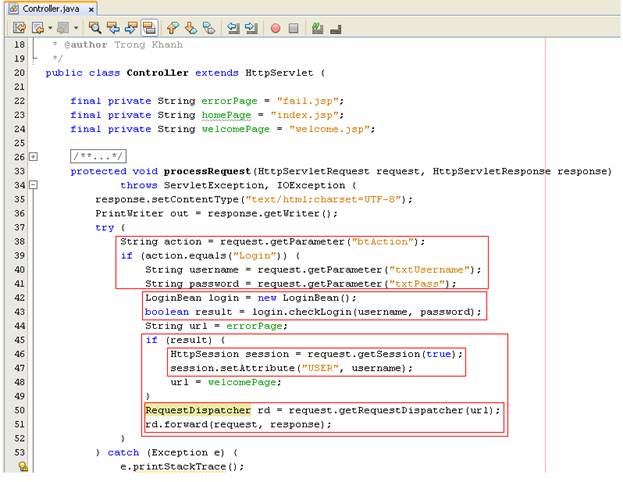This screenshot has width=623, height=482.
Task: Click the Last Edit location icon
Action: [x=19, y=28]
